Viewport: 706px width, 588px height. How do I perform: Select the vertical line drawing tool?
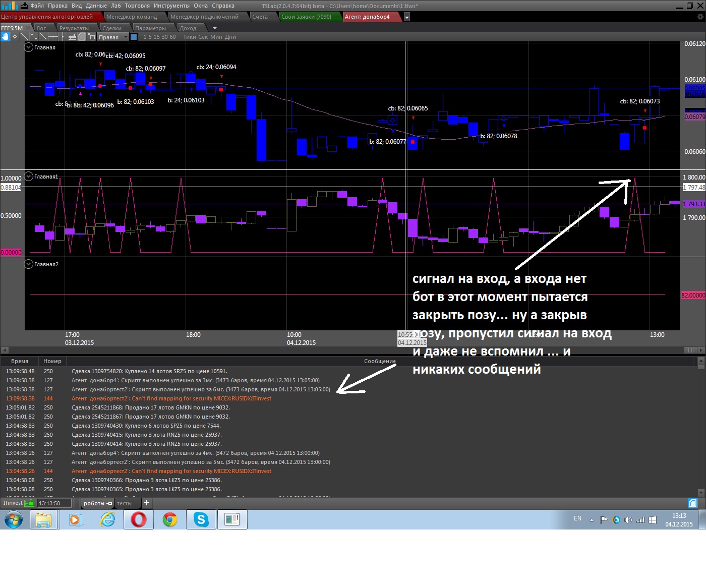click(63, 37)
